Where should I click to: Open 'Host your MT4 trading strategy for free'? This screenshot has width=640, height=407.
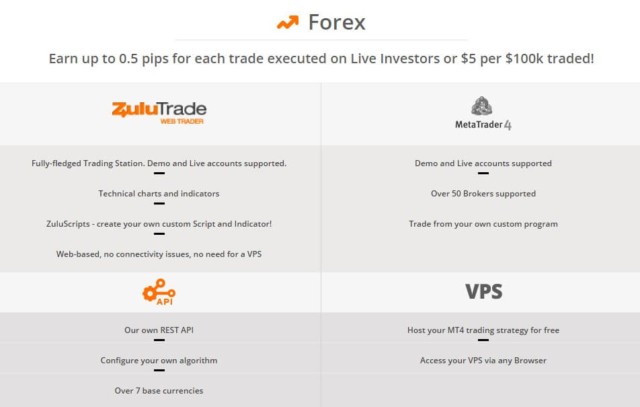(483, 330)
